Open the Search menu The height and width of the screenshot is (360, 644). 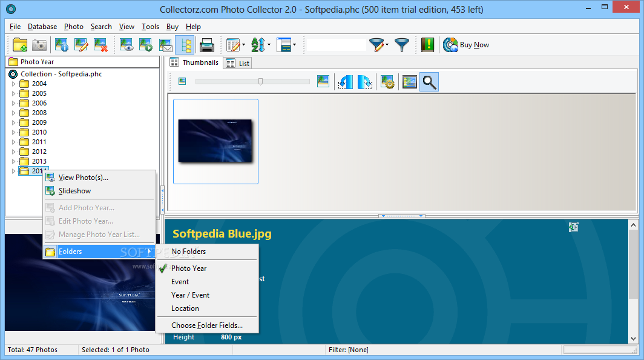(101, 27)
